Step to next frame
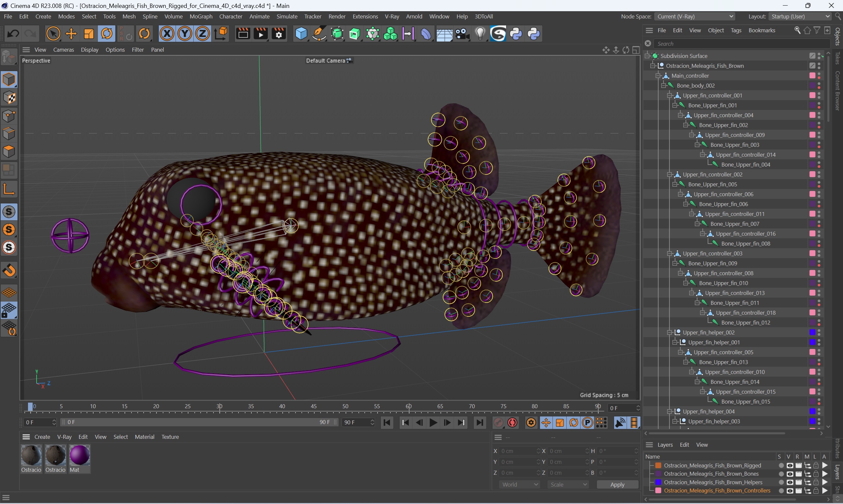Viewport: 843px width, 504px height. click(x=447, y=422)
